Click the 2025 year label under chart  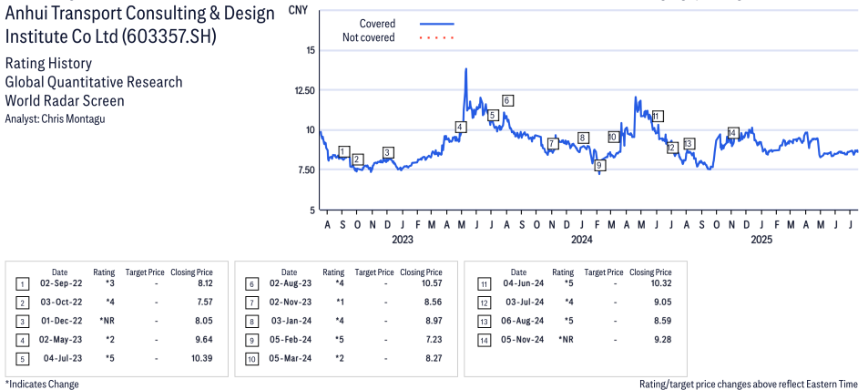click(761, 240)
